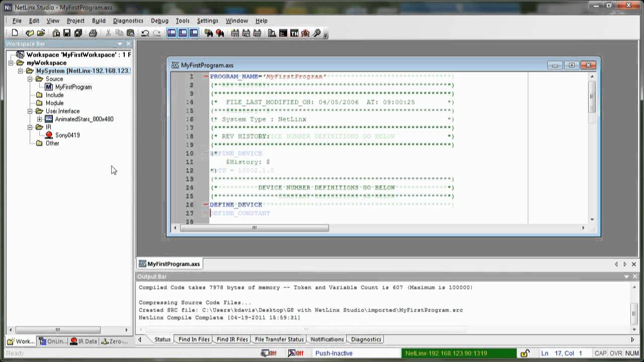Click the first binoculars Find icon
644x362 pixels.
(209, 33)
